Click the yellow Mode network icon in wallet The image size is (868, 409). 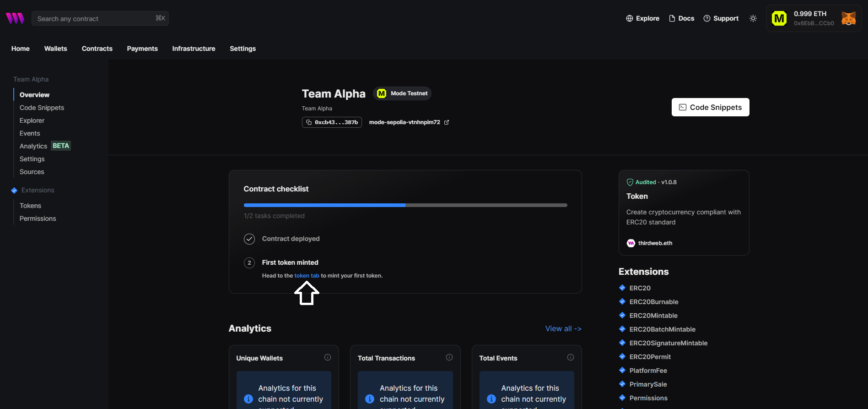tap(779, 18)
